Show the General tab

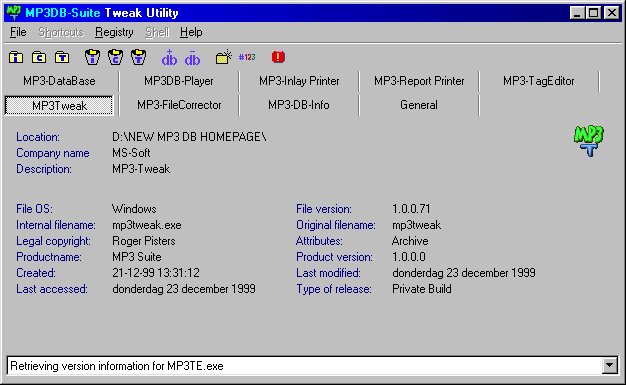coord(419,105)
